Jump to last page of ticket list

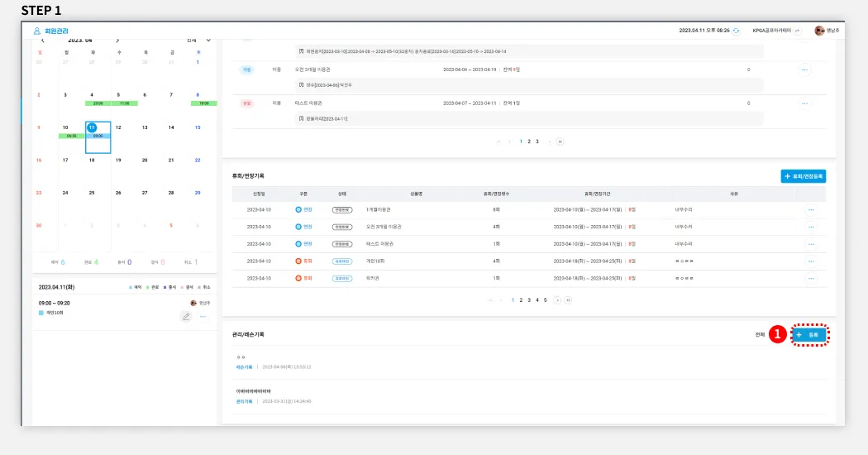click(560, 141)
